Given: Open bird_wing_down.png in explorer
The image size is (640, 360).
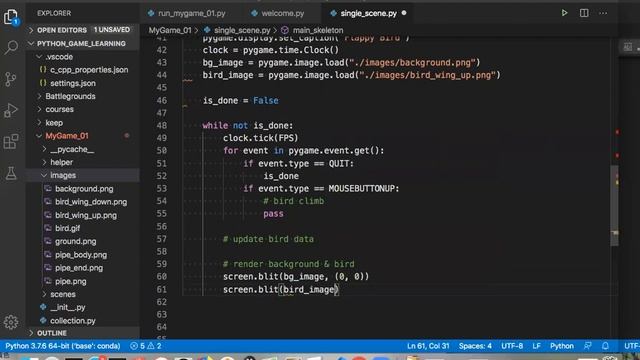Looking at the screenshot, I should pos(83,202).
